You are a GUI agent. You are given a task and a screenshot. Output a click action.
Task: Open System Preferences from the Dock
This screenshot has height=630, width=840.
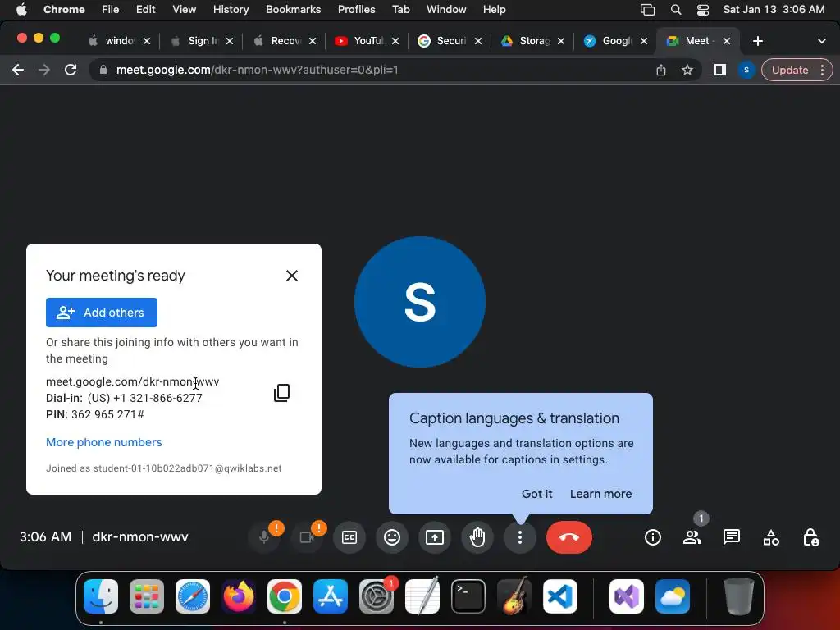point(376,596)
